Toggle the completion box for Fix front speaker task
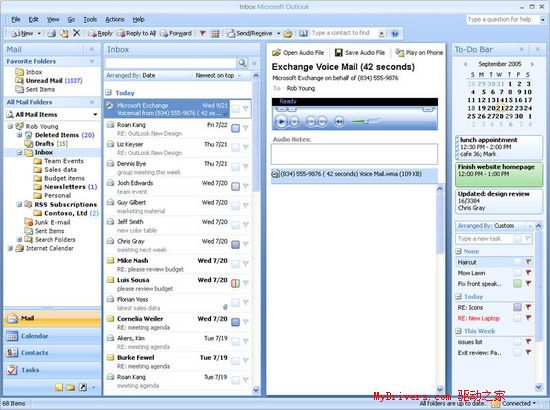 (517, 283)
